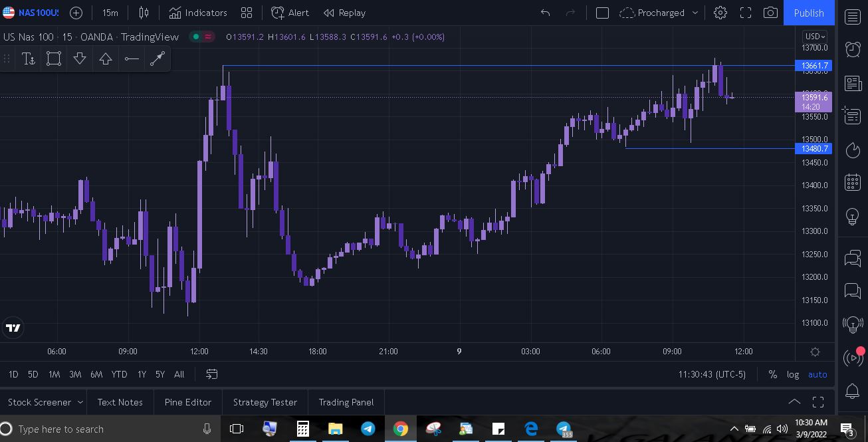Screen dimensions: 868x442
Task: Select the 13661.7 horizontal line price label
Action: tap(814, 66)
